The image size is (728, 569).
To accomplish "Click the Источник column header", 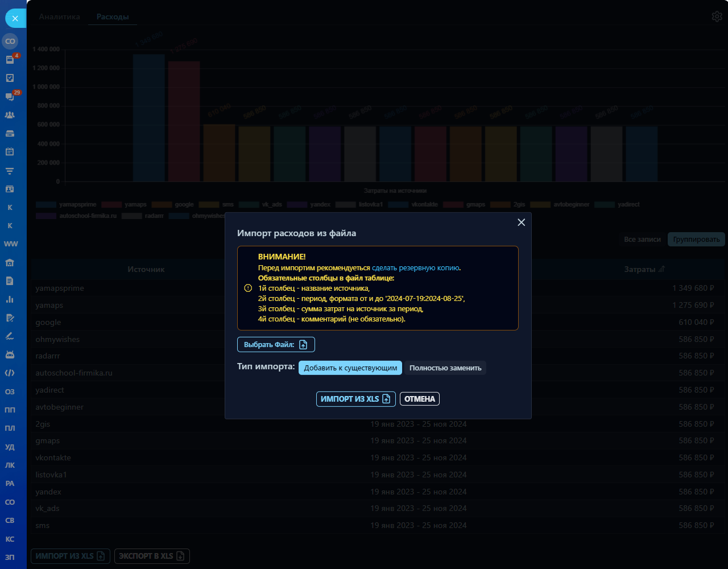I will (x=146, y=269).
